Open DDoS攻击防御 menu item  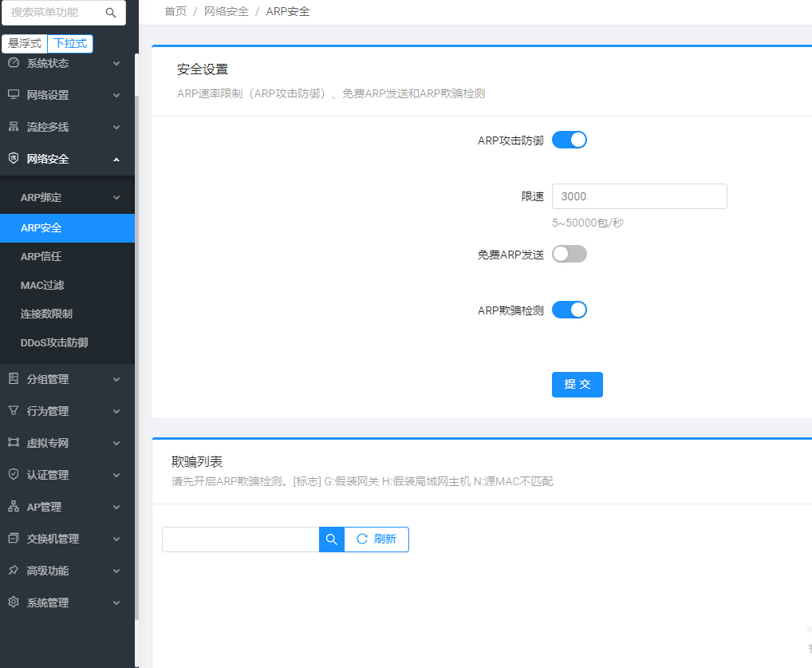pos(67,342)
